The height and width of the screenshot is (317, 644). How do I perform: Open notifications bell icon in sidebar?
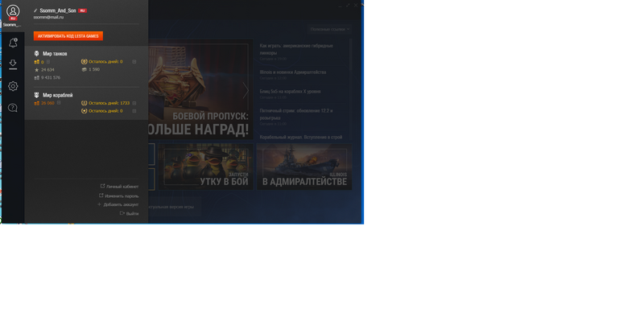pyautogui.click(x=13, y=43)
